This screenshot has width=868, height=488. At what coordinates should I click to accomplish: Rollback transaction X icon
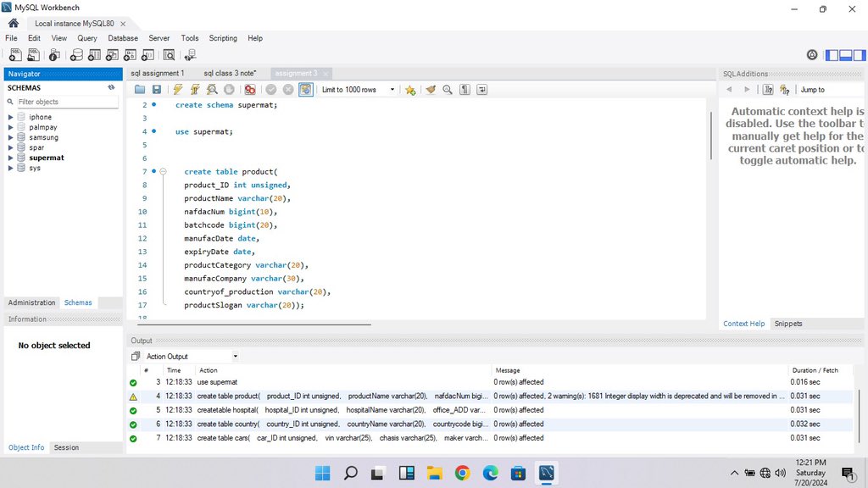[288, 90]
